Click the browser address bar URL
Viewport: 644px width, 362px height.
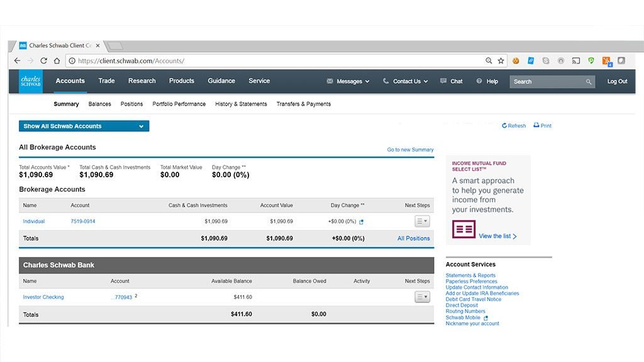point(131,61)
